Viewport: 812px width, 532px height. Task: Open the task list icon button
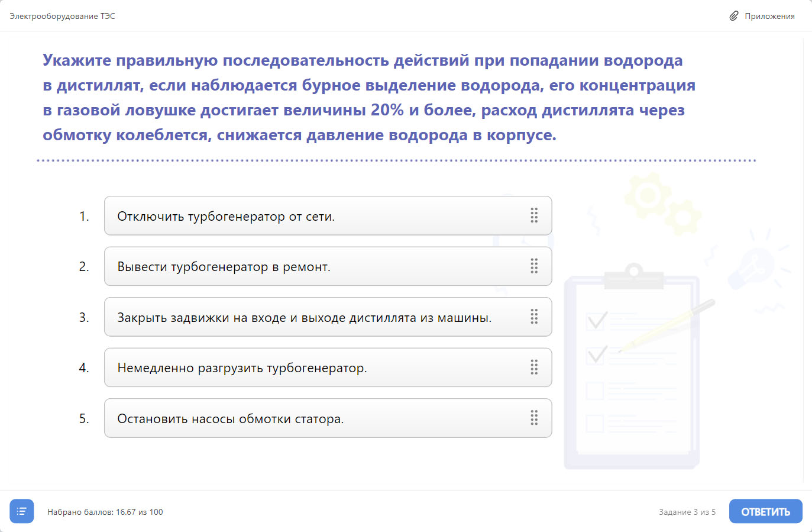pos(22,511)
